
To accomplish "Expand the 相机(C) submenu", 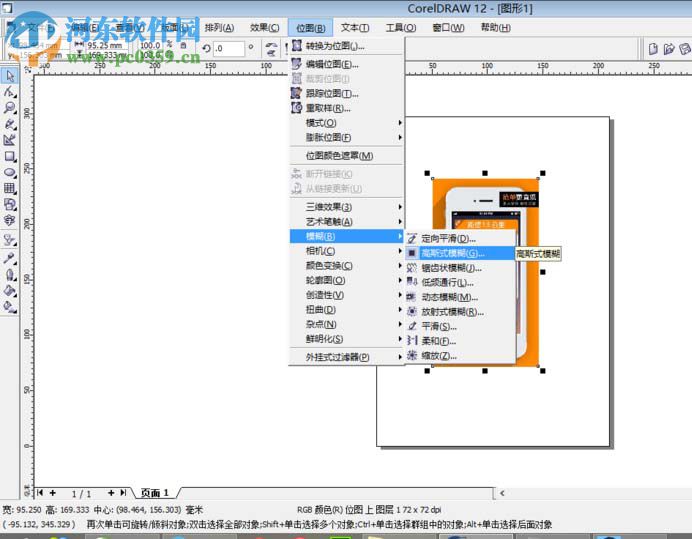I will (346, 251).
